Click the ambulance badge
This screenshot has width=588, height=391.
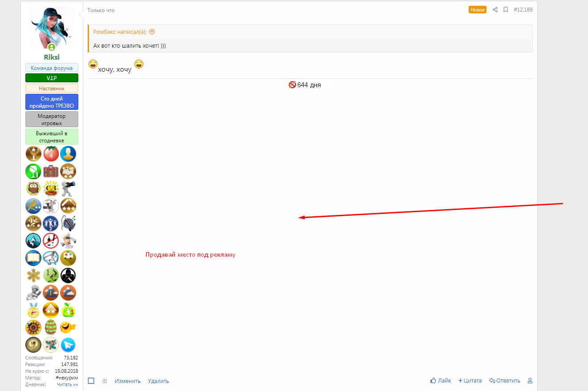[x=68, y=258]
